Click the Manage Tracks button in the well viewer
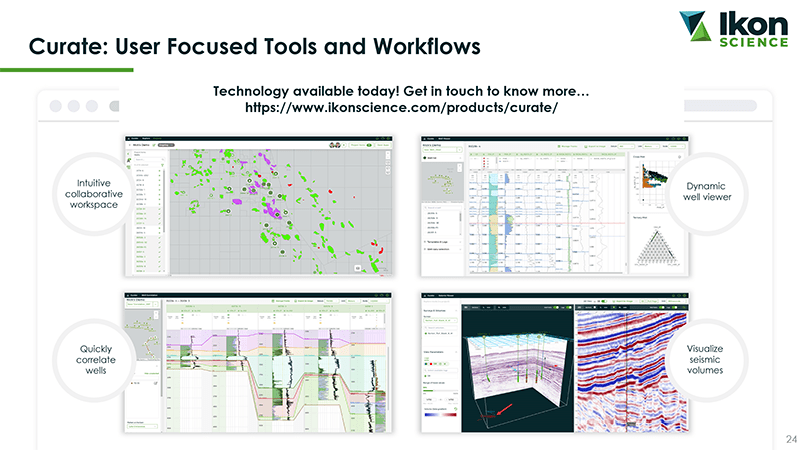800x450 pixels. coord(567,146)
